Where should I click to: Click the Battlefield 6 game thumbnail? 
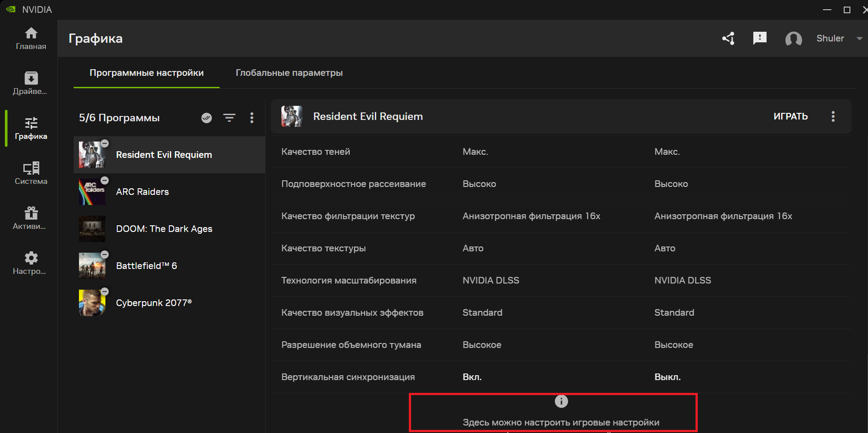click(92, 266)
